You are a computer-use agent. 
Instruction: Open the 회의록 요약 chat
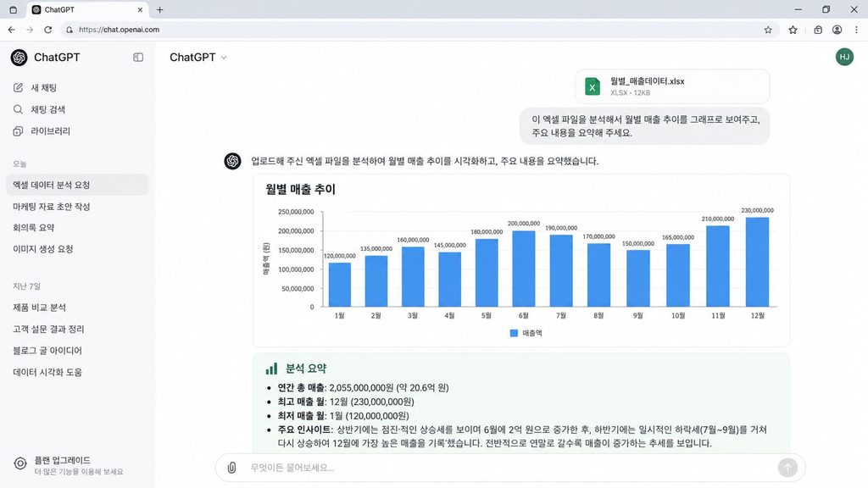tap(77, 227)
